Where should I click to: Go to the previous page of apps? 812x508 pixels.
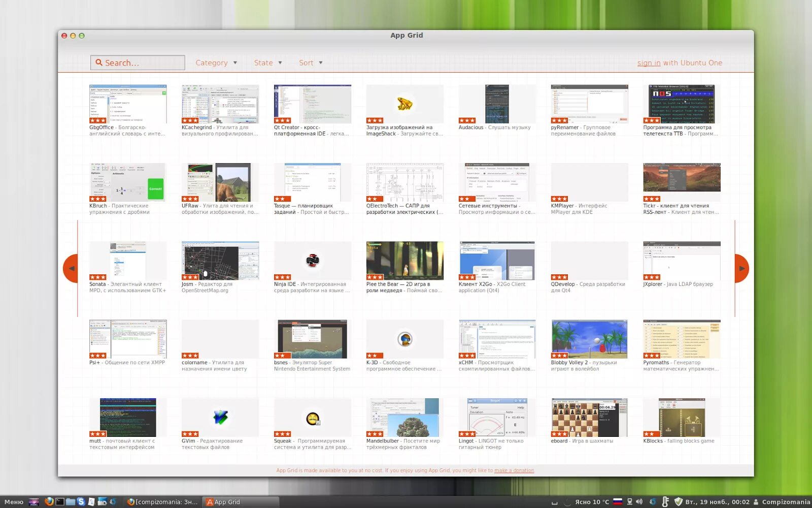pos(71,268)
